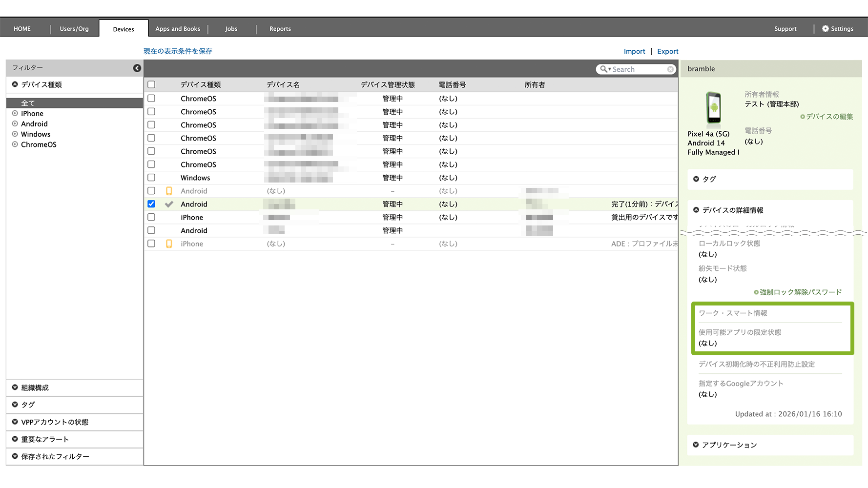The width and height of the screenshot is (868, 488).
Task: Click the Export link
Action: pos(667,51)
